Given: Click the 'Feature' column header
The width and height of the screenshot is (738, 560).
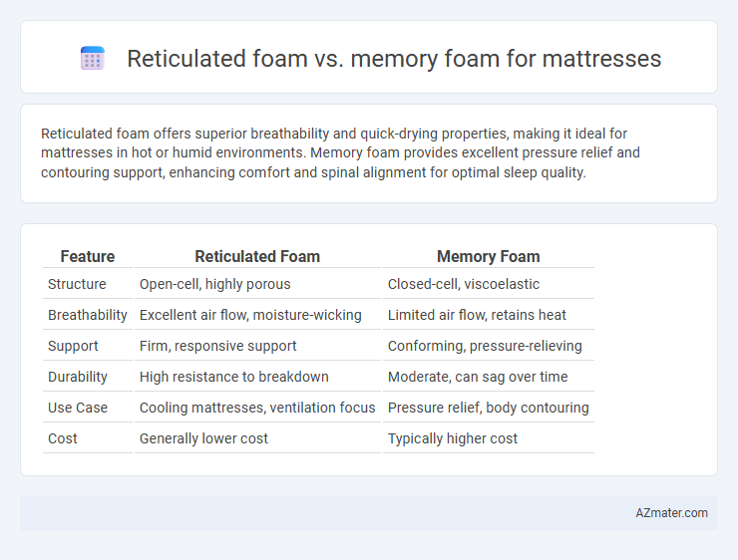Looking at the screenshot, I should point(88,256).
